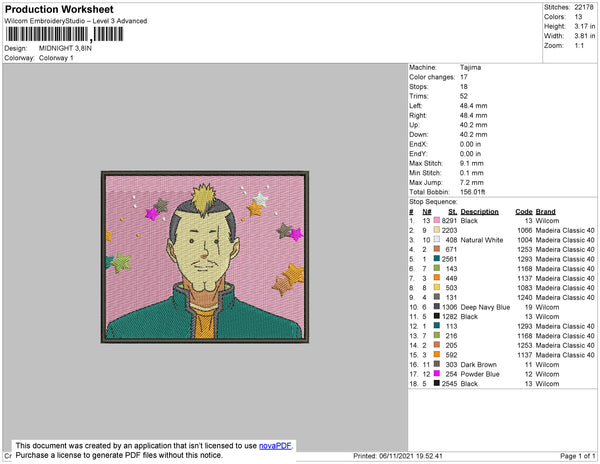The height and width of the screenshot is (464, 600).
Task: Click the Zoom value '1:1'
Action: coord(579,46)
